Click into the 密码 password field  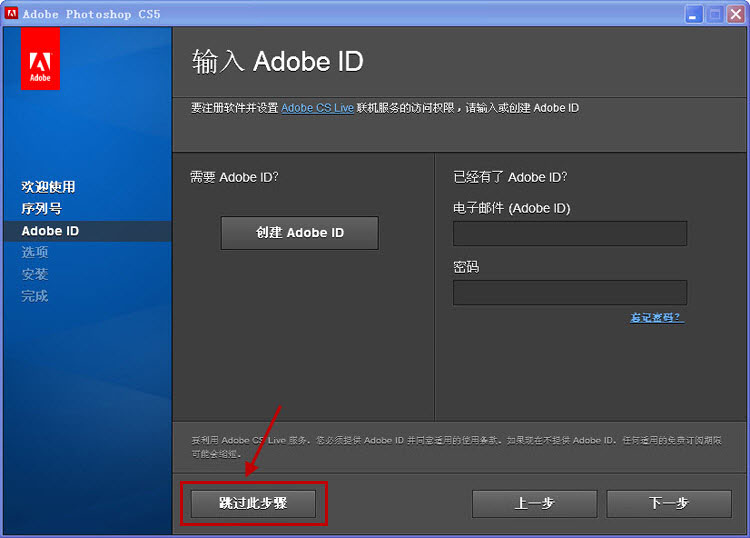pyautogui.click(x=570, y=292)
